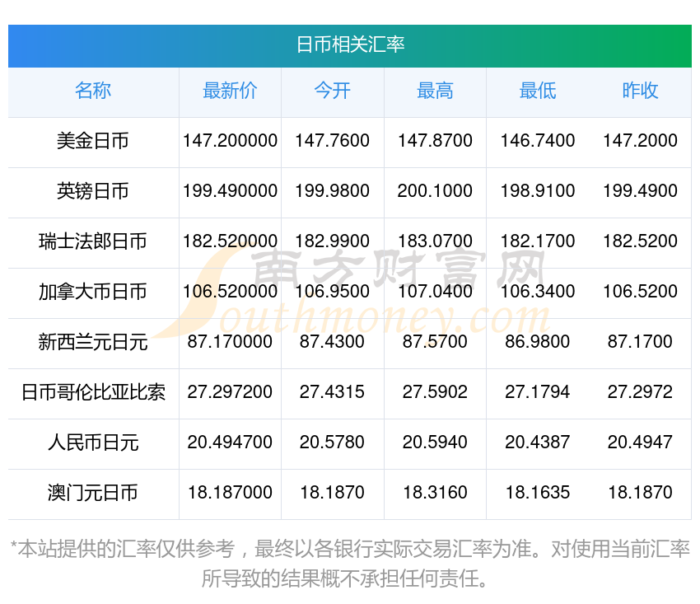Click previous close 199.4900
This screenshot has height=604, width=700.
tap(640, 191)
